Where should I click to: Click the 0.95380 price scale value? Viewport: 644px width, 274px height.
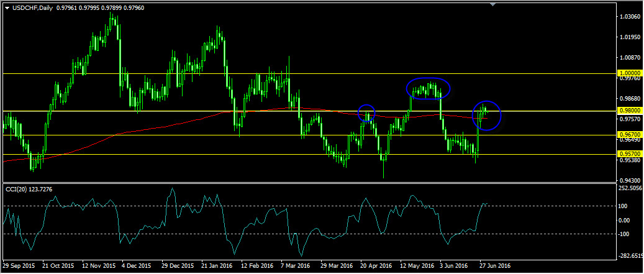click(x=630, y=160)
